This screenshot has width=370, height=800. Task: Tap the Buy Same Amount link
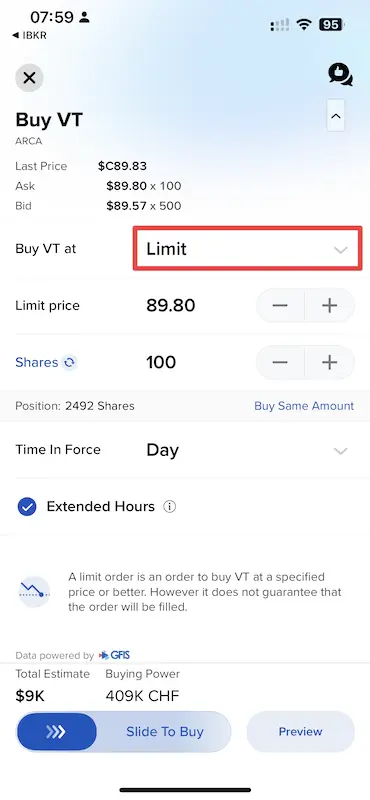(304, 406)
